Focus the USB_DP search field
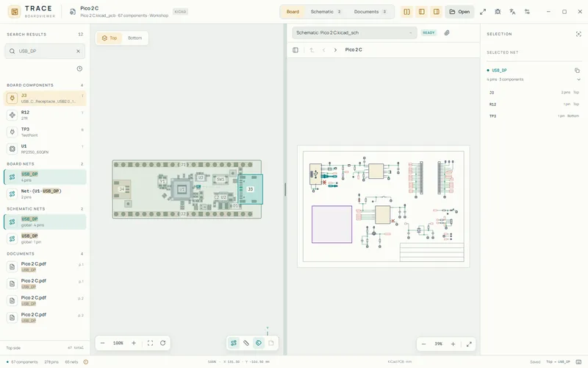 tap(45, 51)
